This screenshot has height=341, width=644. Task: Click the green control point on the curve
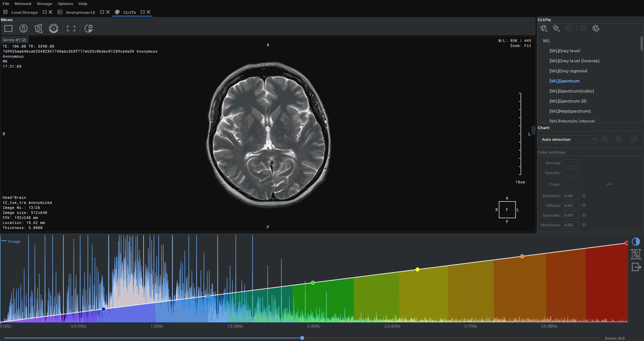click(313, 283)
